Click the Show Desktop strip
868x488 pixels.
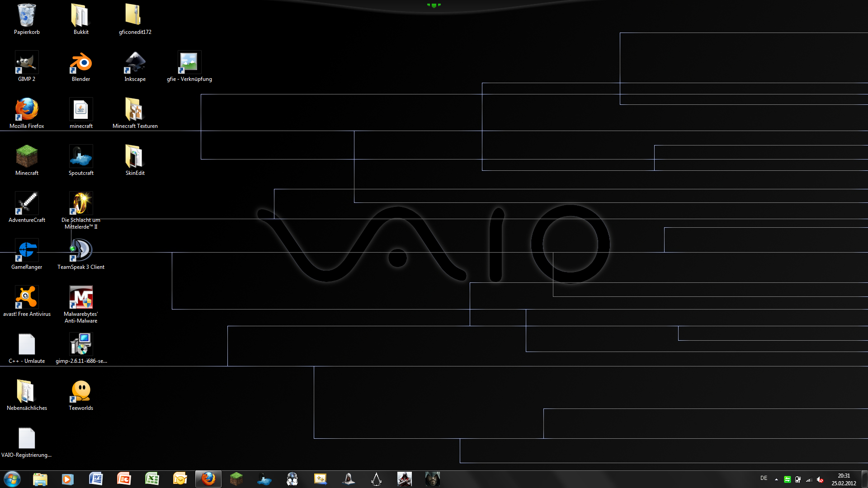pos(865,479)
